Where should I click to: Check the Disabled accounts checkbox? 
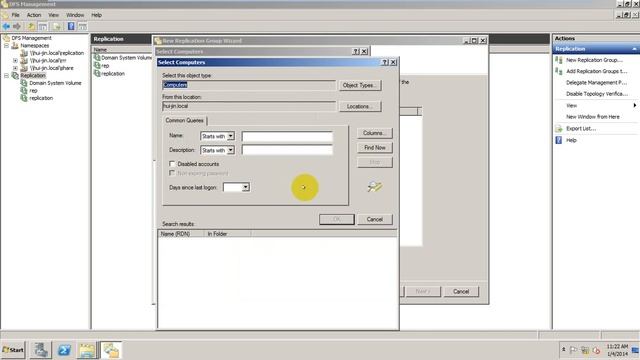(x=172, y=164)
